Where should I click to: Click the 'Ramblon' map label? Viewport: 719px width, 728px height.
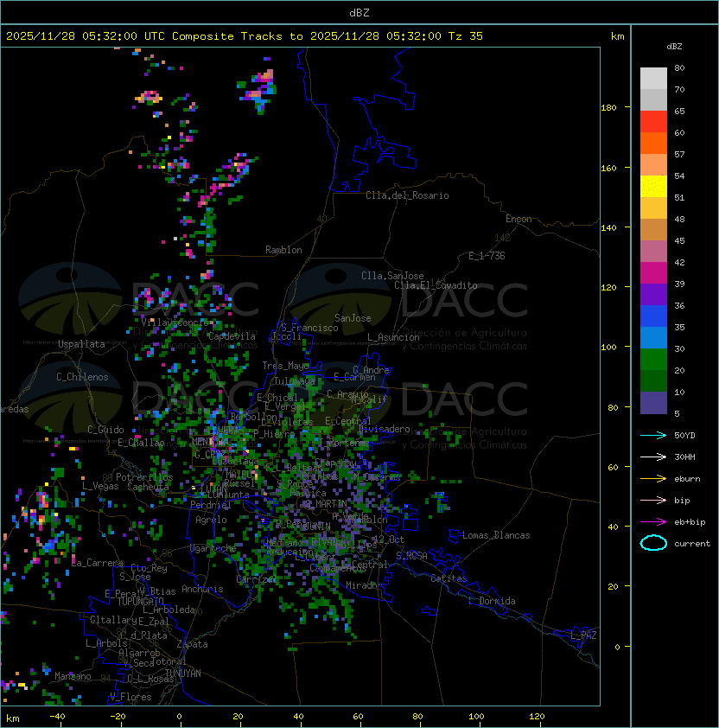point(283,250)
